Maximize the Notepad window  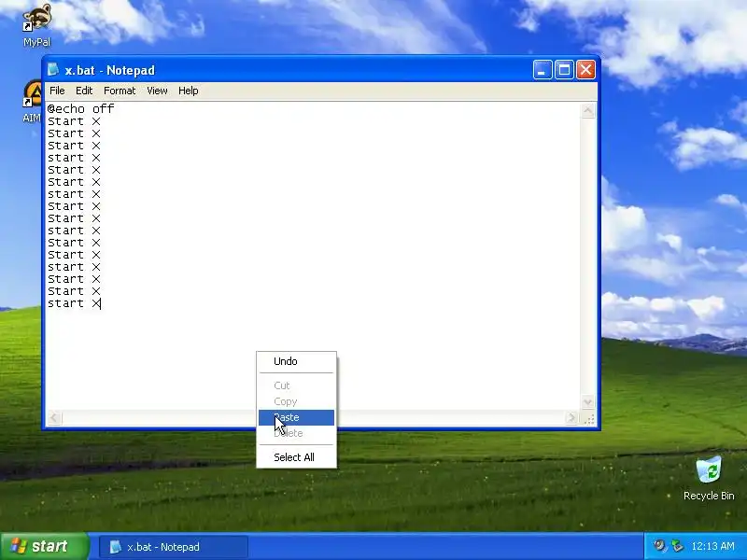tap(564, 70)
